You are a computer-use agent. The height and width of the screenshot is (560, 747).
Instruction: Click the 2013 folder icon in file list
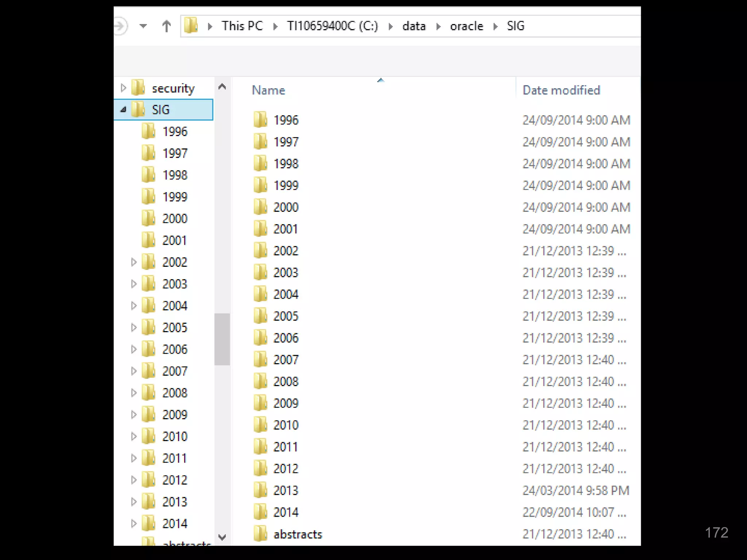(260, 490)
